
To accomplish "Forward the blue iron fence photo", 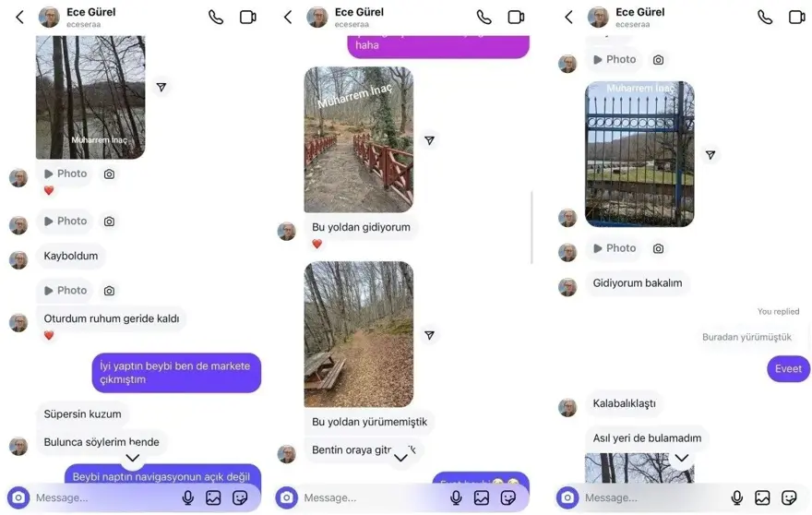I will (x=710, y=155).
